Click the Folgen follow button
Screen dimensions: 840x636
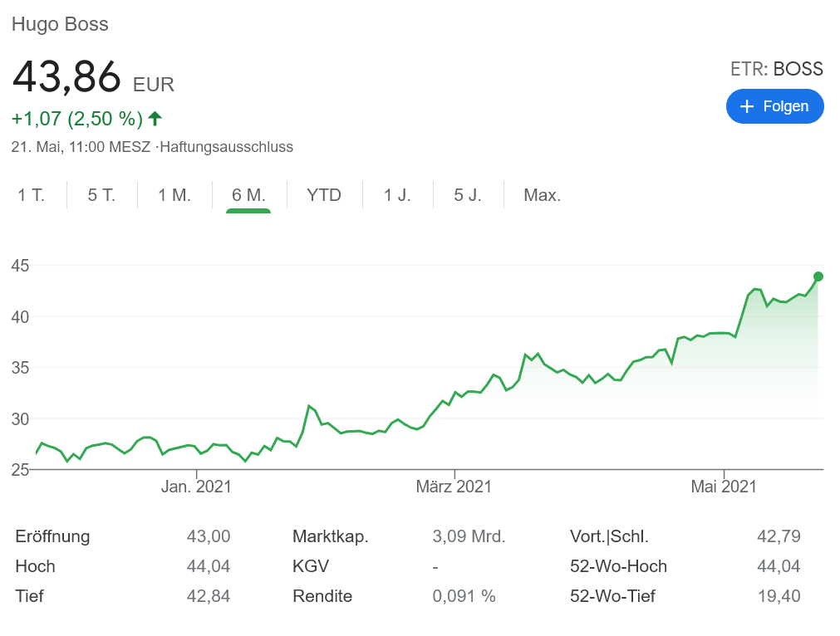click(x=774, y=106)
